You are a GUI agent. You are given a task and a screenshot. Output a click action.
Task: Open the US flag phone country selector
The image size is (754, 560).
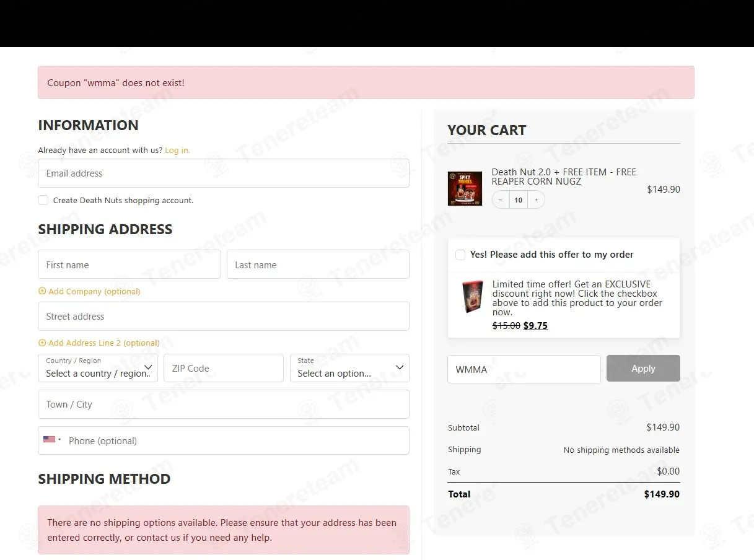coord(52,440)
